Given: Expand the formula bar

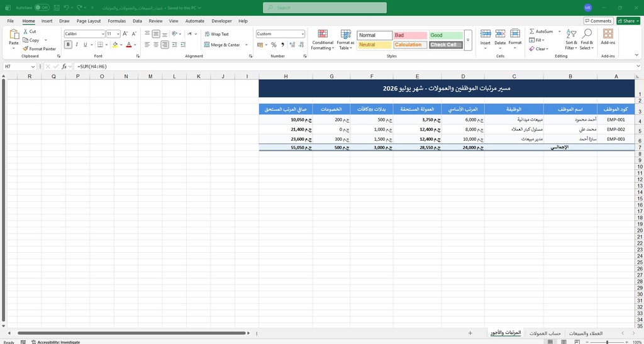Looking at the screenshot, I should point(638,66).
